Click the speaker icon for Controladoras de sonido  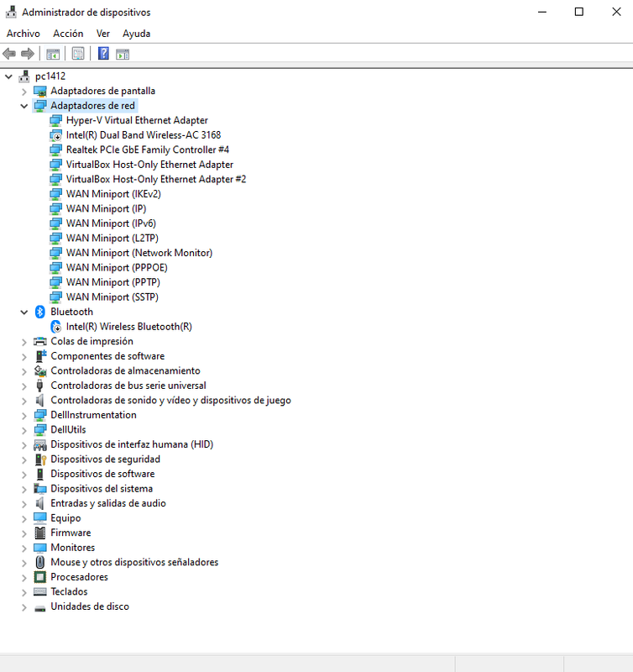coord(39,401)
